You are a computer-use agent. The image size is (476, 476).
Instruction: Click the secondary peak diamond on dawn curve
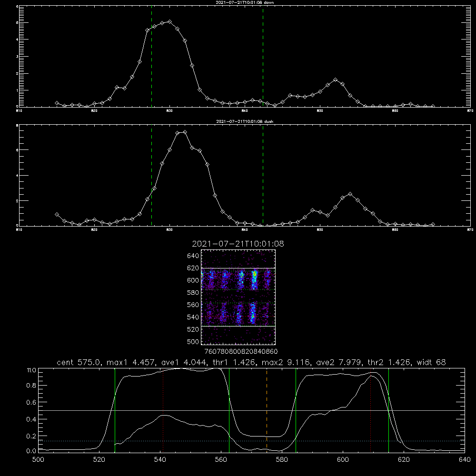335,80
